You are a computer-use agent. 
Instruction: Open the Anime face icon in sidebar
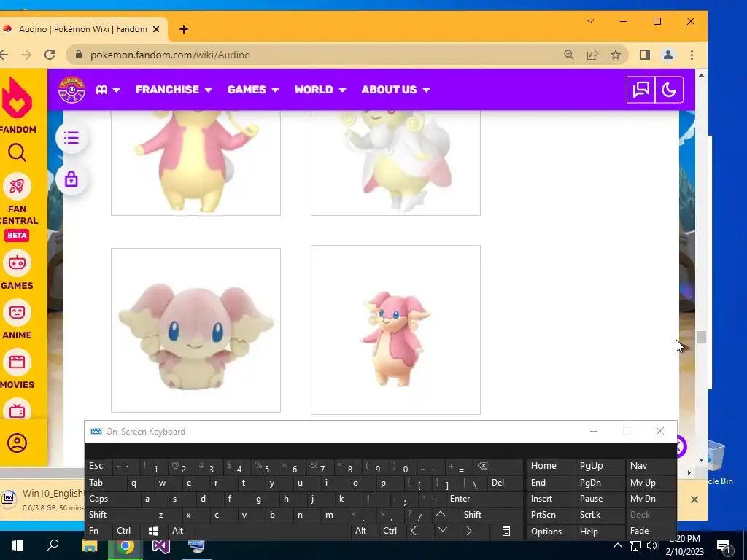tap(17, 312)
